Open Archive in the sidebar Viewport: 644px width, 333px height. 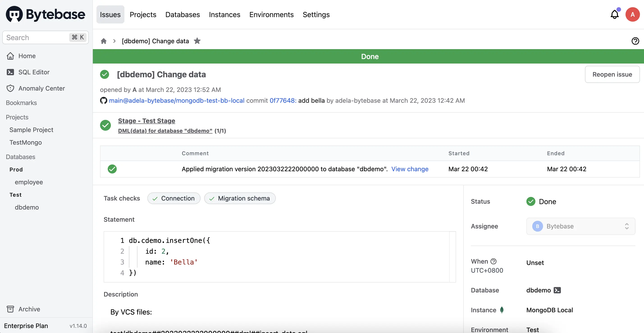click(29, 309)
